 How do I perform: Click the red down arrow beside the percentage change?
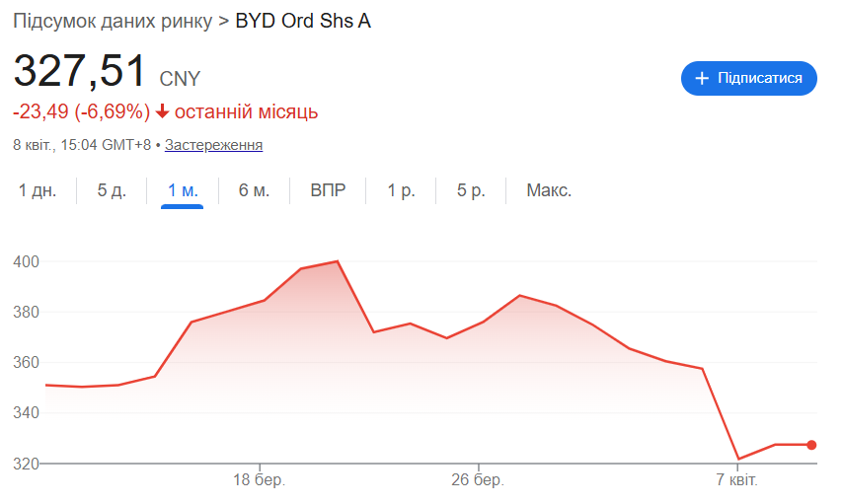163,111
